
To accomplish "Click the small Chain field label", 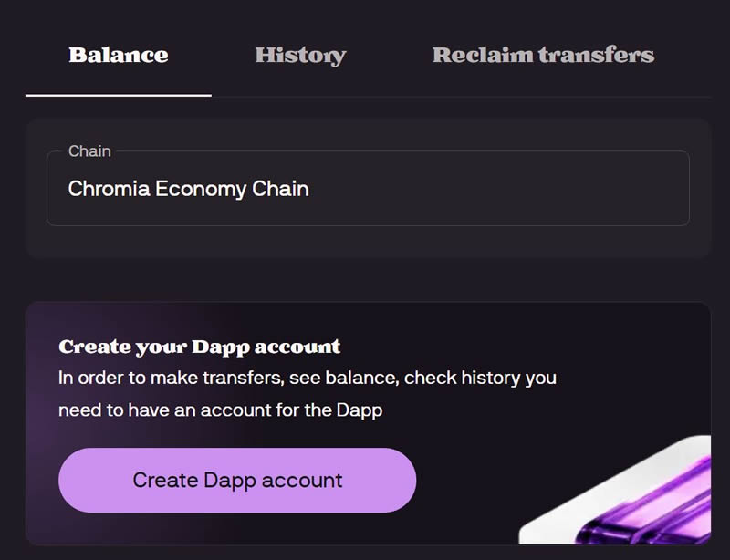I will [x=89, y=151].
